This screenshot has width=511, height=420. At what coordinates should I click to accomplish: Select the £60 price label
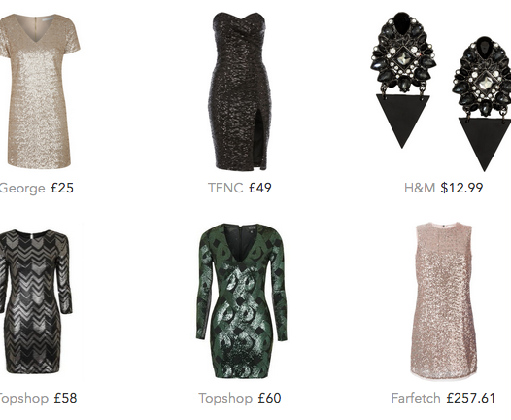[x=269, y=399]
